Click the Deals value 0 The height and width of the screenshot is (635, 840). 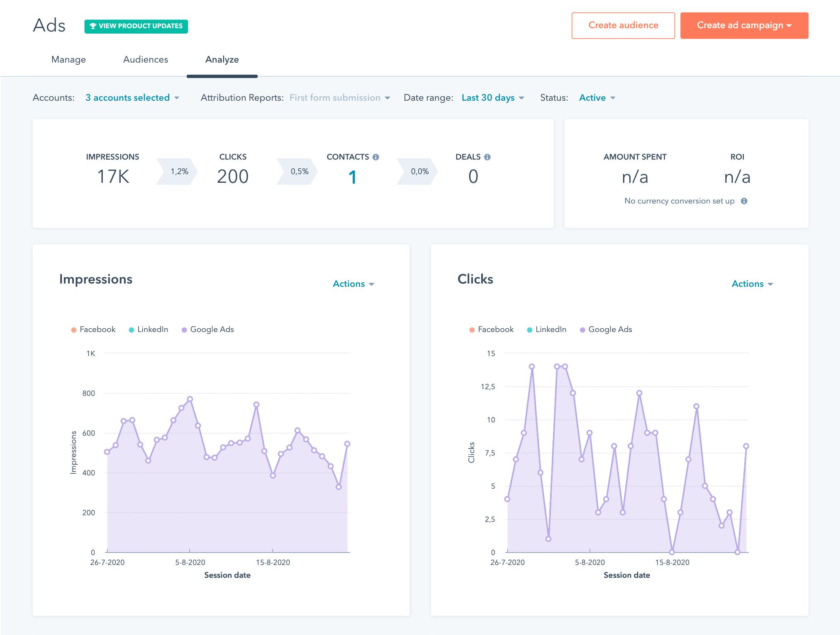(x=473, y=177)
